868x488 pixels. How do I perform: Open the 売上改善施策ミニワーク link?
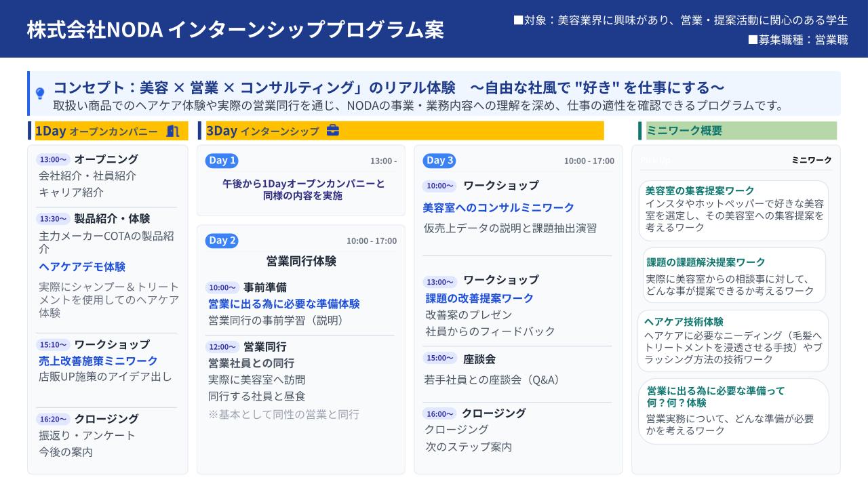pos(98,361)
